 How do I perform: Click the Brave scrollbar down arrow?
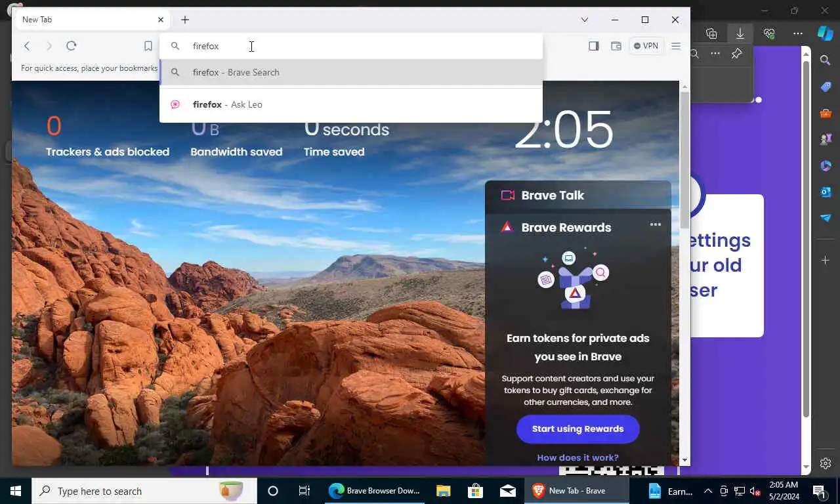(x=684, y=461)
